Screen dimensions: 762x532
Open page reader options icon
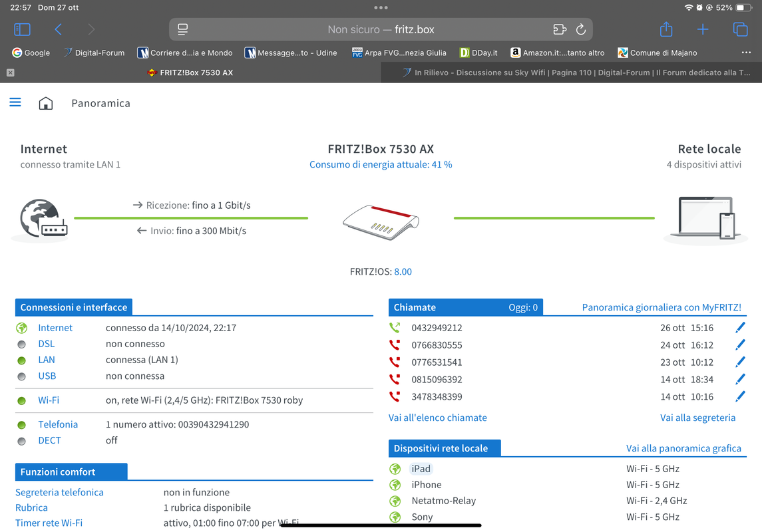pos(183,30)
